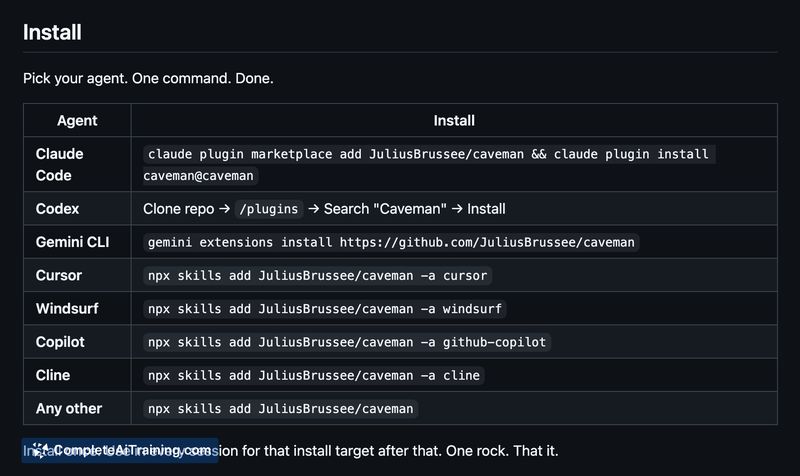Screen dimensions: 800x476
Task: Click the CompleteAiTraining.com watermark text
Action: [x=132, y=450]
